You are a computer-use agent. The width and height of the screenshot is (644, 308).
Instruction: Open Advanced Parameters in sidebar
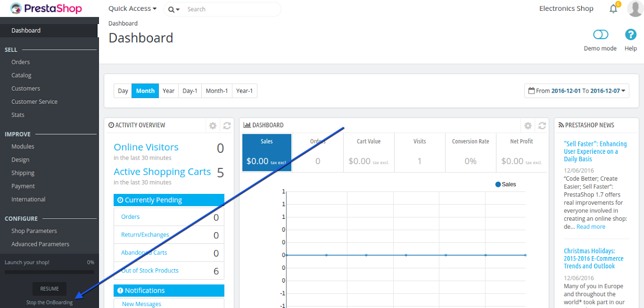(x=40, y=244)
